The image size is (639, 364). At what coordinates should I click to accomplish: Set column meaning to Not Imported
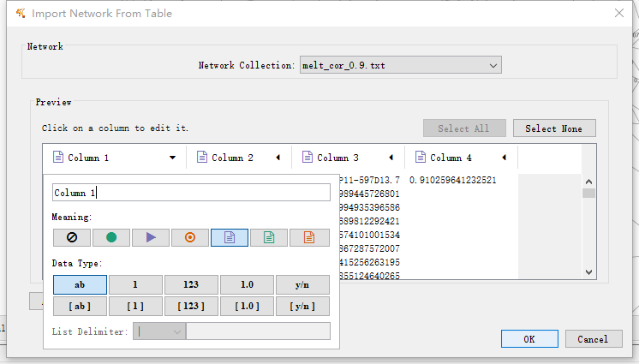pos(71,237)
